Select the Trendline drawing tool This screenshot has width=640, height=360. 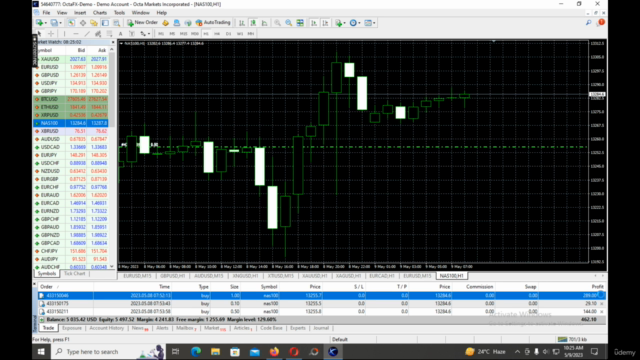(x=87, y=34)
